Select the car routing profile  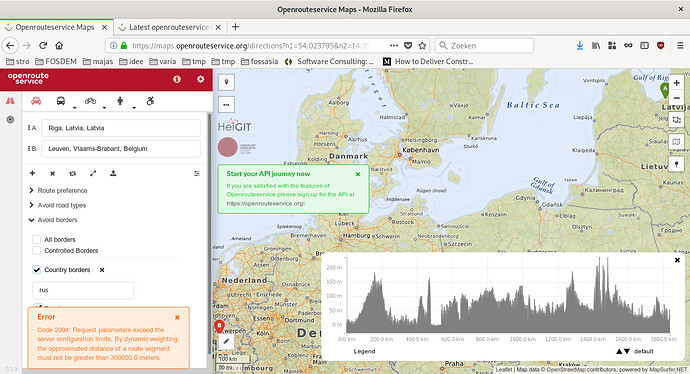(x=36, y=101)
